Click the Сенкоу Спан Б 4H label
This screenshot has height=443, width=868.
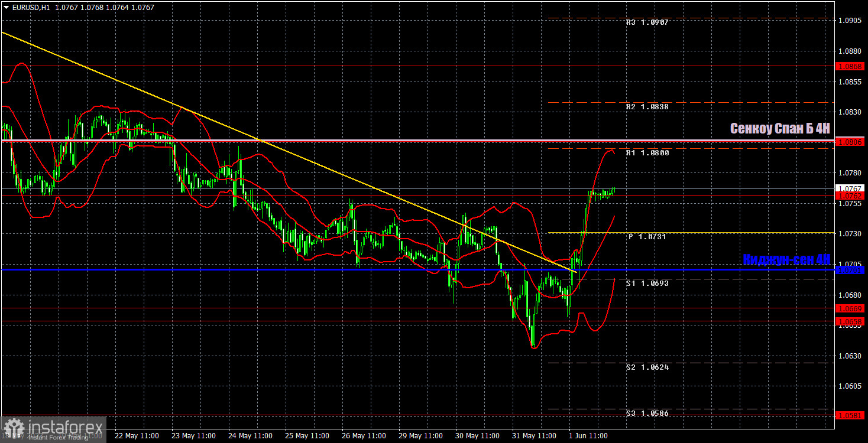(780, 128)
